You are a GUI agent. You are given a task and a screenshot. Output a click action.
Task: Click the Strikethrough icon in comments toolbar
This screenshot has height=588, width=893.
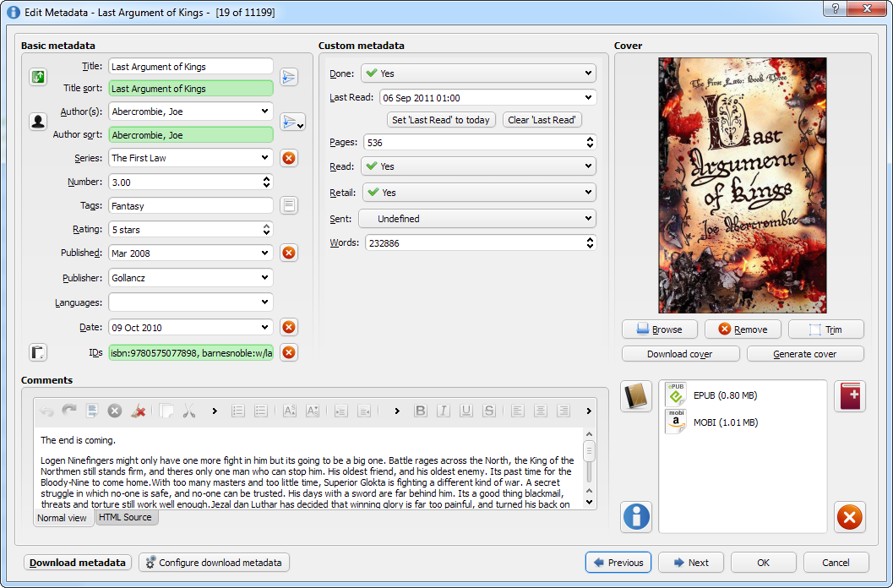[x=488, y=411]
